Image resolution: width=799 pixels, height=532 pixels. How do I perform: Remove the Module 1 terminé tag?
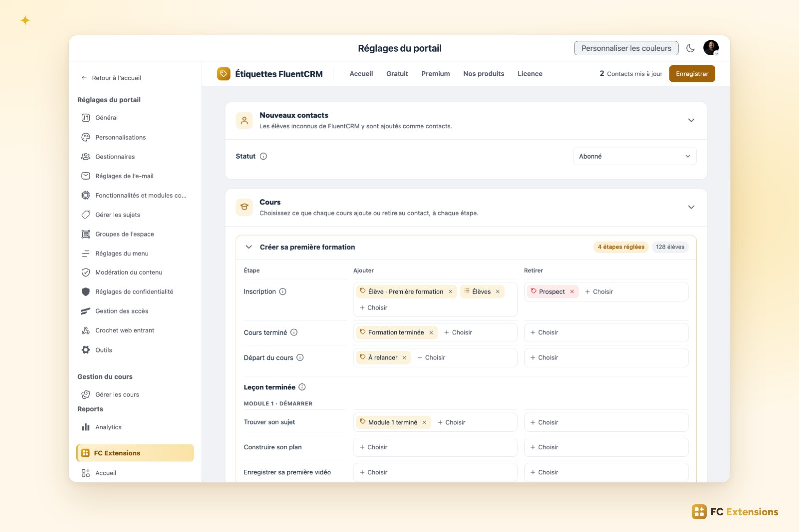pyautogui.click(x=424, y=422)
